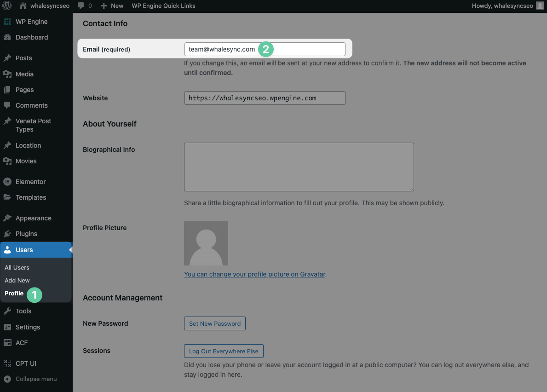Viewport: 547px width, 392px height.
Task: Open the site home icon whalesyncseo
Action: [23, 6]
